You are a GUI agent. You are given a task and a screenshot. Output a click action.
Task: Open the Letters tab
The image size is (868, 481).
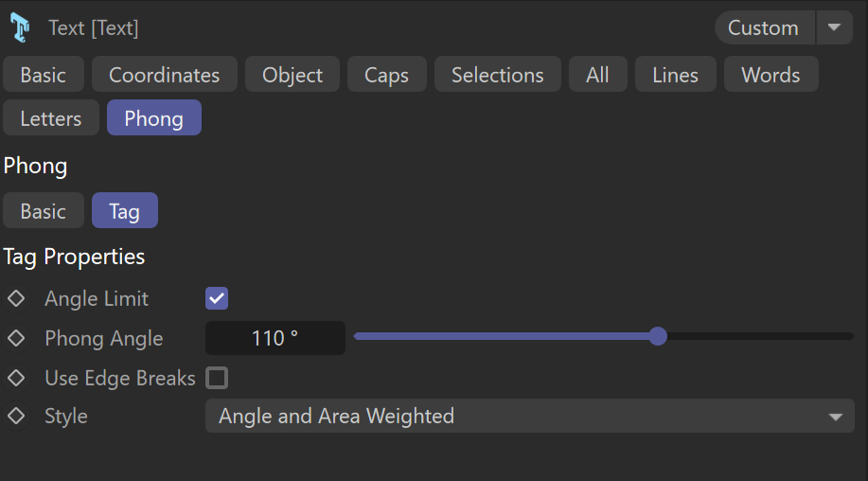point(51,118)
